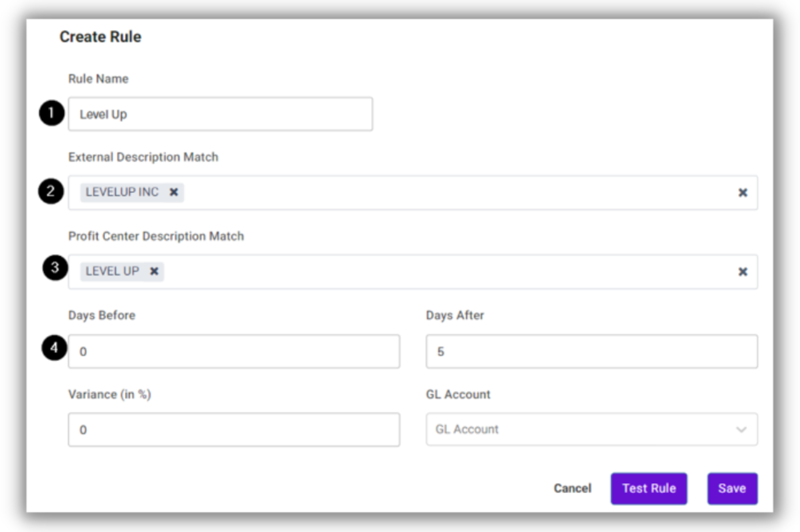Remove the LEVELUP INC tag
800x532 pixels.
click(174, 192)
